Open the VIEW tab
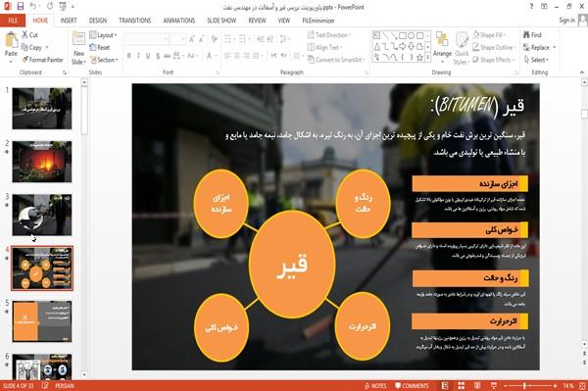 [x=284, y=21]
